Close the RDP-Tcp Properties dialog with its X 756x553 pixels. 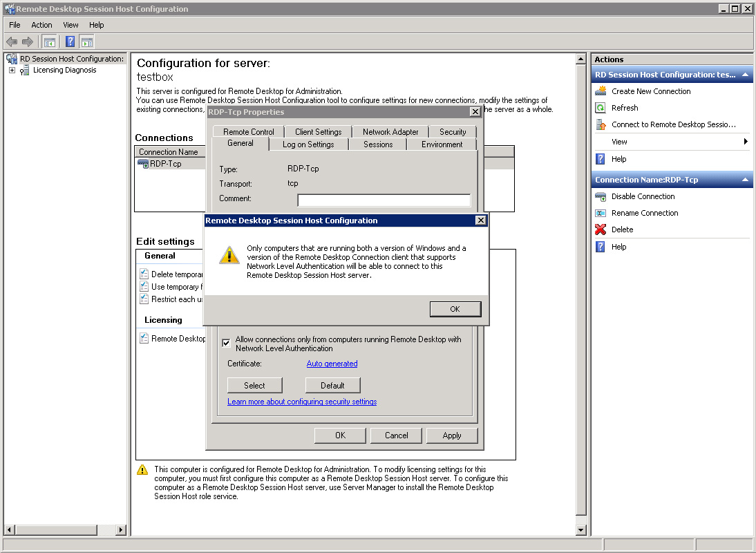point(475,112)
